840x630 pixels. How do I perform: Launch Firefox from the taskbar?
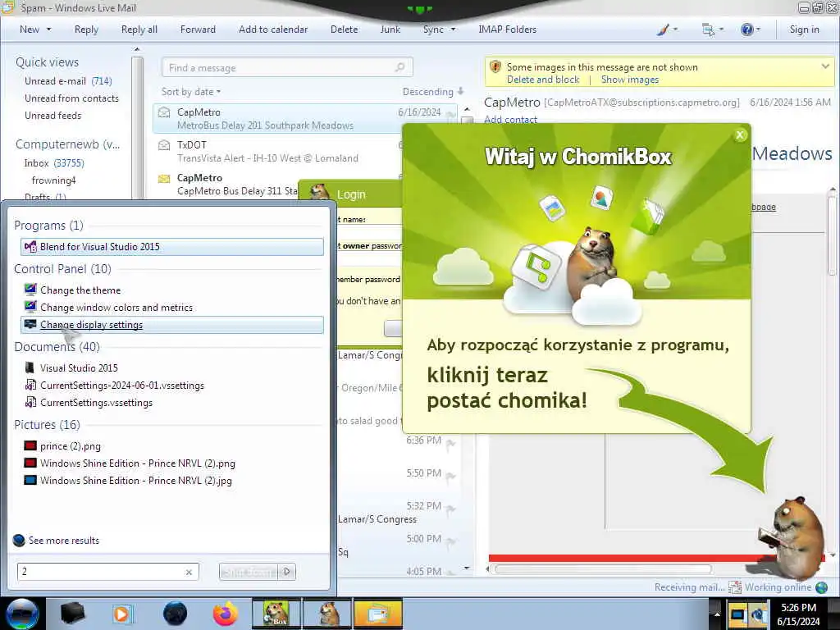pos(225,614)
